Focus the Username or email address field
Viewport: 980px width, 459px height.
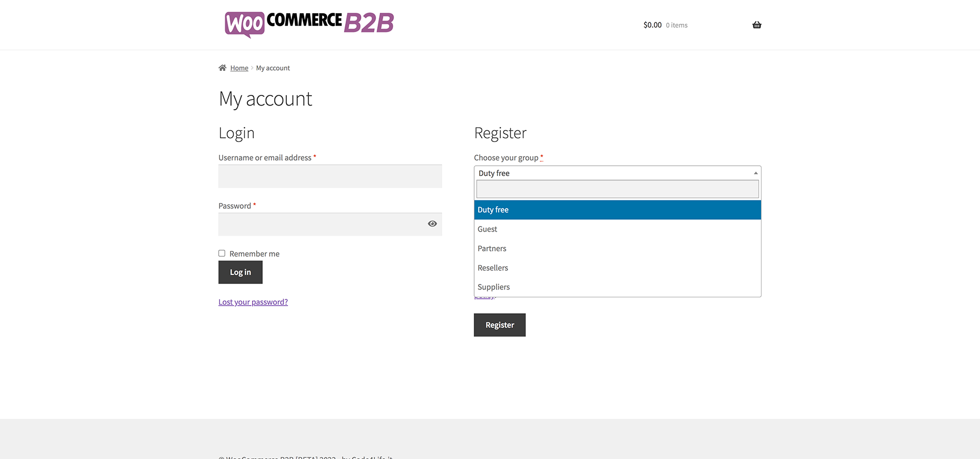click(330, 176)
